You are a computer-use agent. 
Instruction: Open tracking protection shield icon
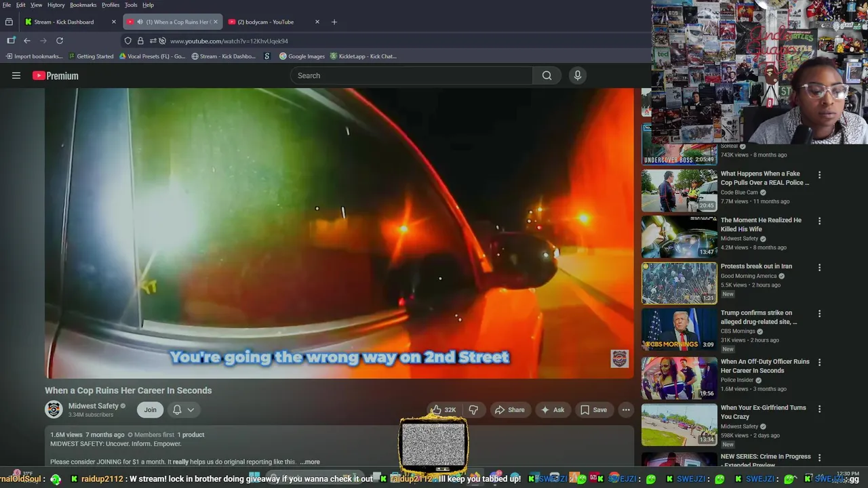(127, 41)
